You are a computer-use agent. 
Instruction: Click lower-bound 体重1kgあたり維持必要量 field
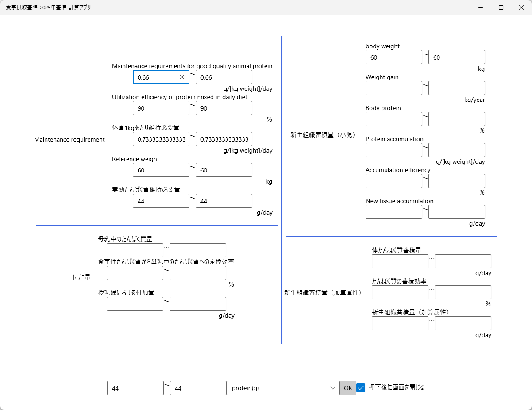[x=161, y=139]
